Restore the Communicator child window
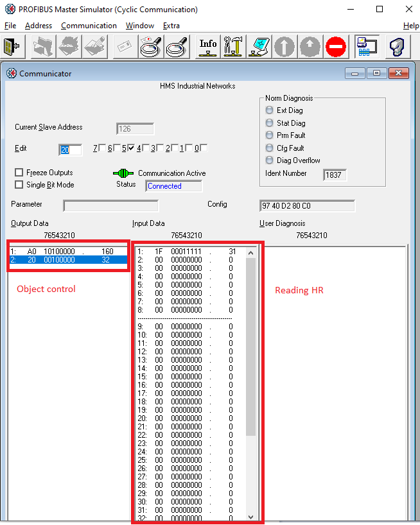Image resolution: width=420 pixels, height=525 pixels. [376, 73]
